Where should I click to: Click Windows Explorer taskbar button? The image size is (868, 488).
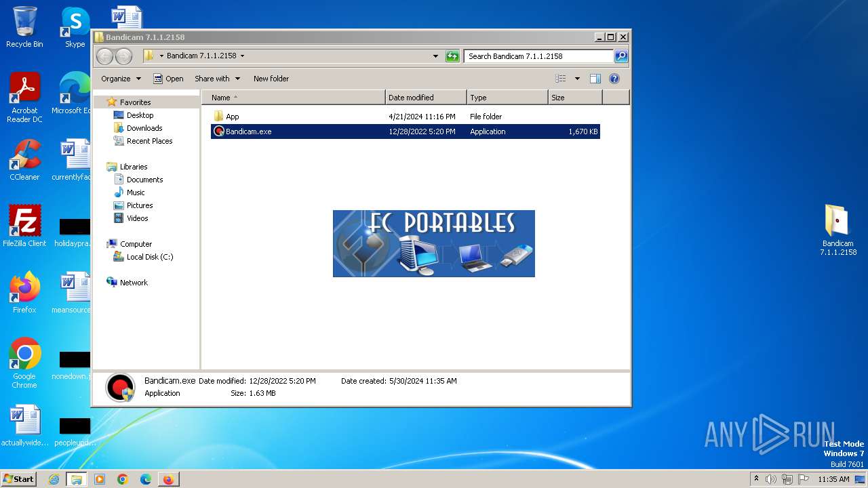click(77, 479)
